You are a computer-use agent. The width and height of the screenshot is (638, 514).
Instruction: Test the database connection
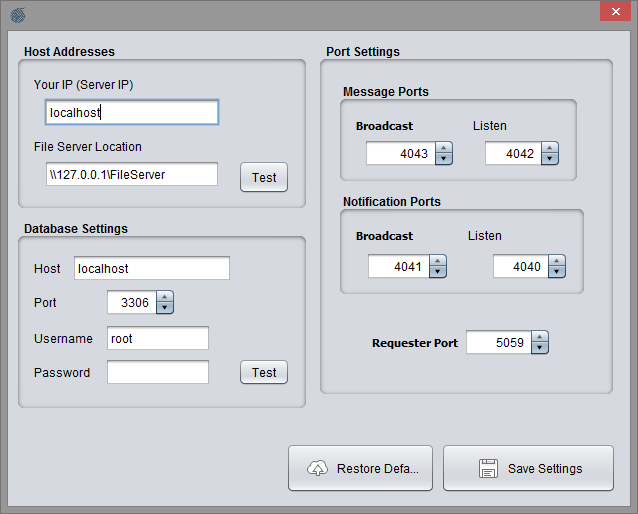pos(264,372)
